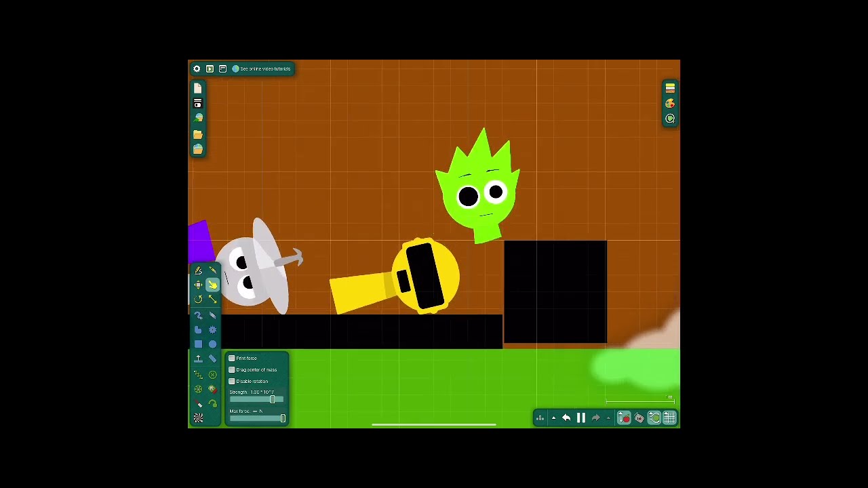Select the highlighted Drag hand tool

tap(212, 285)
